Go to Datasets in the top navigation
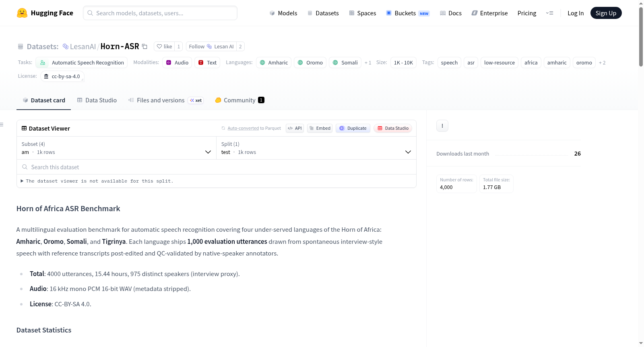 323,13
